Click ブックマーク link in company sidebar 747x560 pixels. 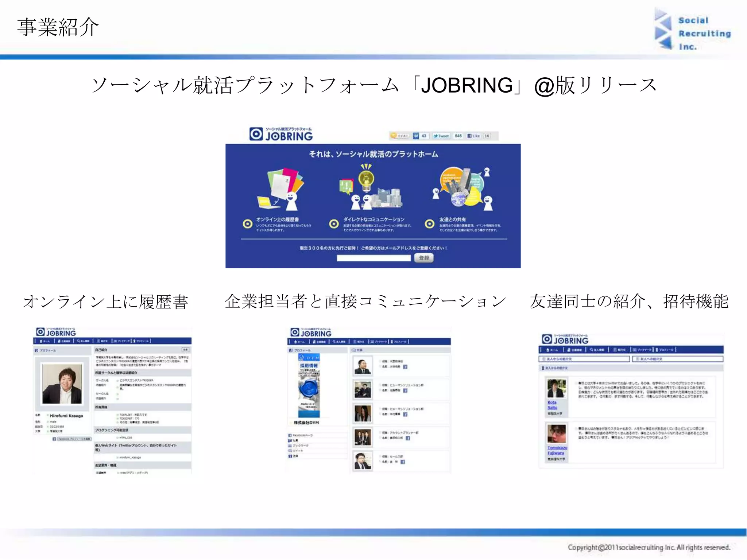click(298, 446)
